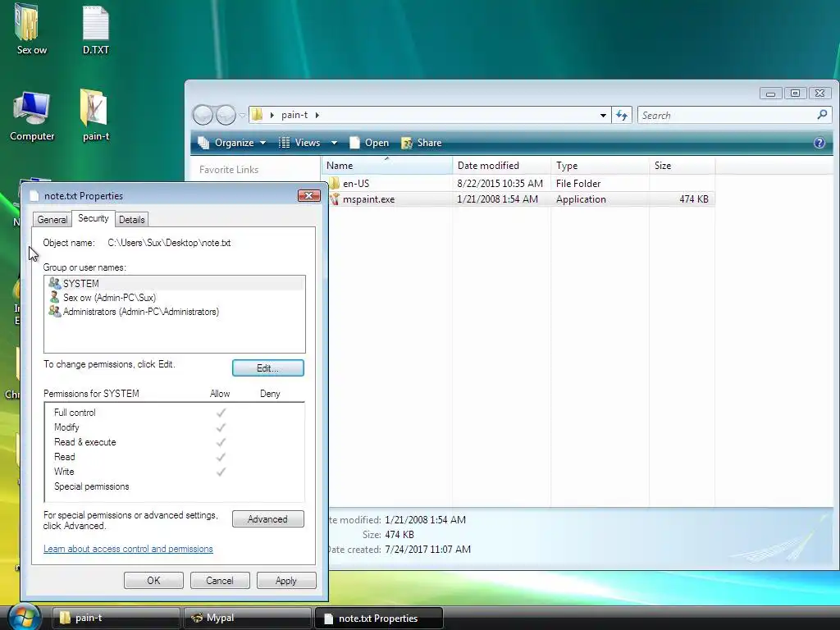Switch to note.txt Properties taskbar button
Viewport: 840px width, 630px height.
(x=379, y=619)
